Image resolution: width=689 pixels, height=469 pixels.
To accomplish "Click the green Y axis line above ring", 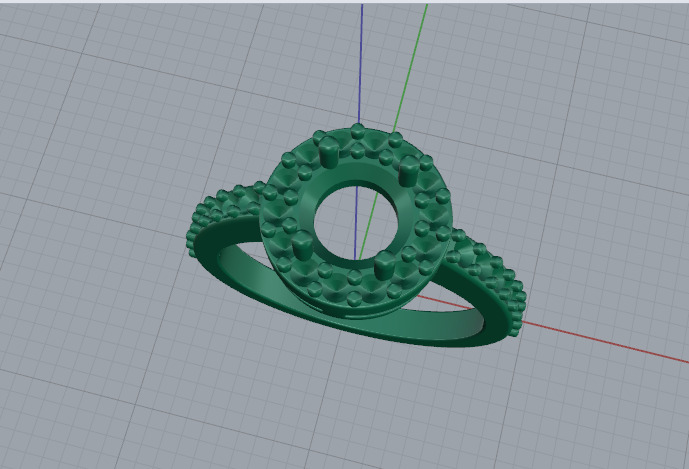I will (x=410, y=69).
